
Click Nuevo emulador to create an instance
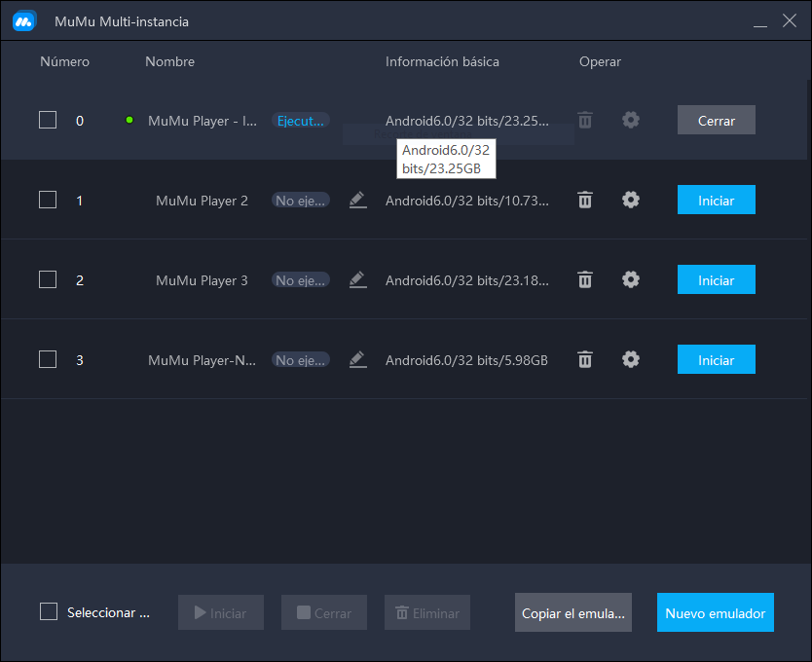point(715,613)
